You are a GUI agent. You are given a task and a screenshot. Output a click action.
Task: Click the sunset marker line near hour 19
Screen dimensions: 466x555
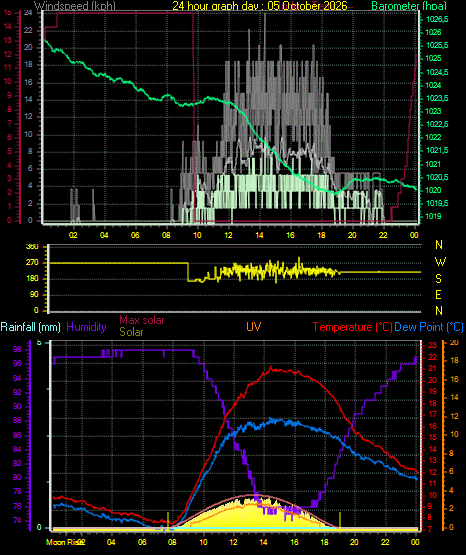click(x=340, y=521)
